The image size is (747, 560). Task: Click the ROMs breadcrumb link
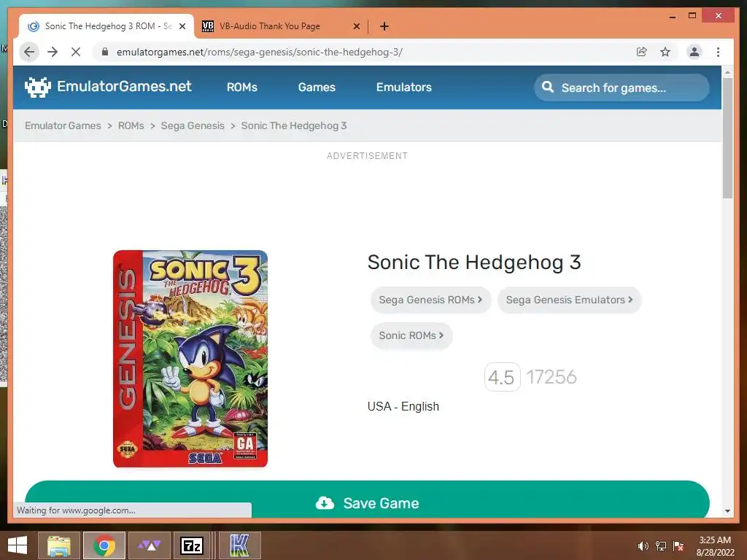point(131,125)
